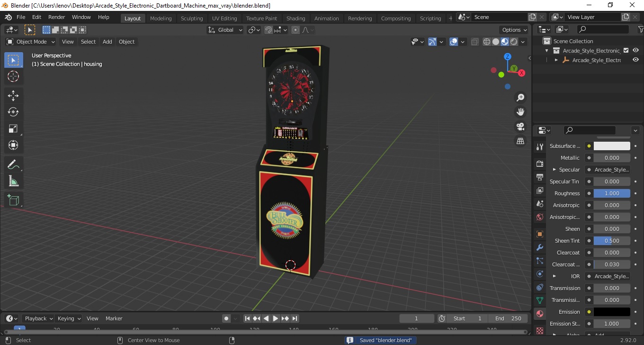
Task: Select the Measure tool
Action: (x=13, y=181)
